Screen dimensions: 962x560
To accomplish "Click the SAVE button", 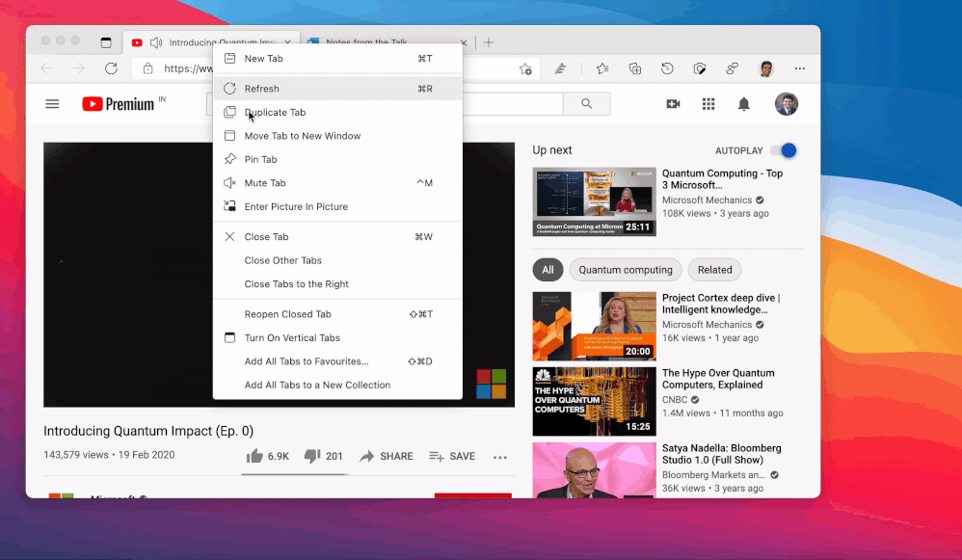I will [452, 456].
